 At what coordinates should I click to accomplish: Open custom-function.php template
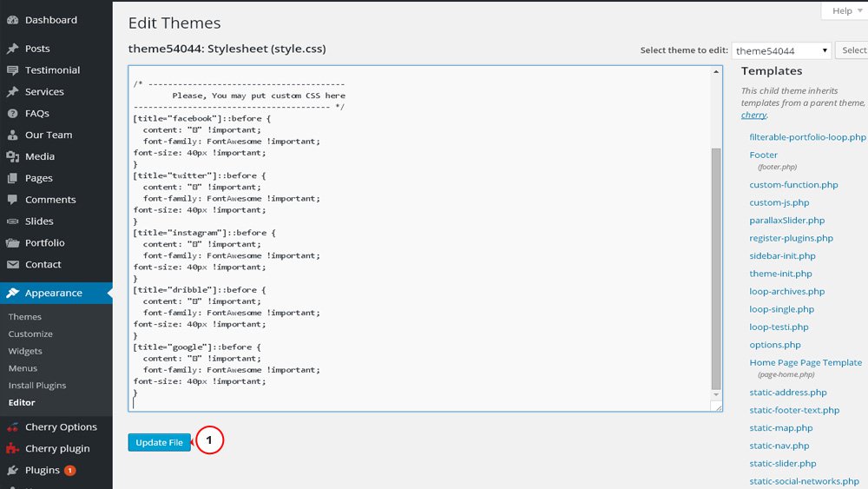pyautogui.click(x=793, y=185)
